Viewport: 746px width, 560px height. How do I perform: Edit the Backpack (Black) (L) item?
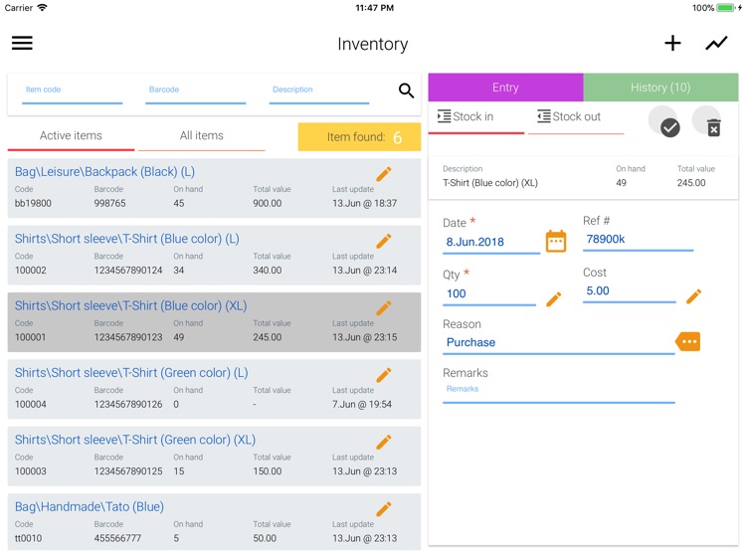point(384,174)
